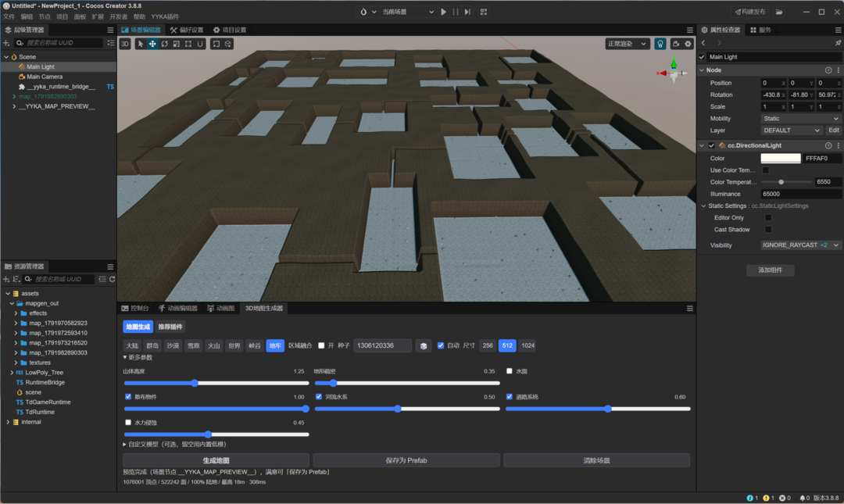Enable the Use Color Temperature checkbox
The height and width of the screenshot is (504, 844).
pos(765,170)
